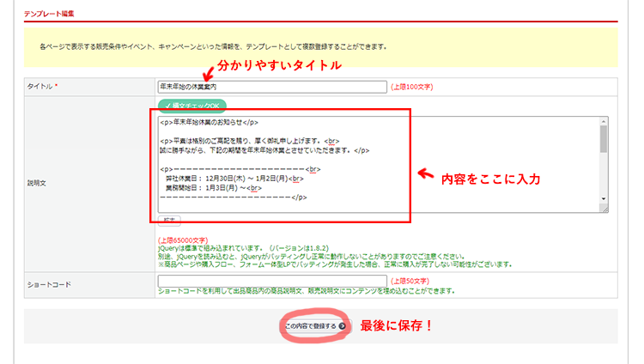Image resolution: width=644 pixels, height=364 pixels.
Task: Click the 構文チェックOK green badge
Action: pos(191,106)
